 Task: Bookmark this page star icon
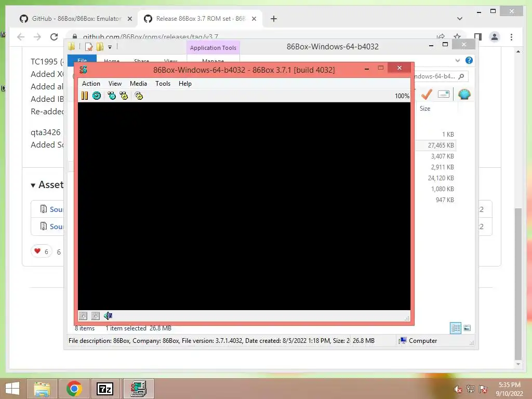(457, 37)
